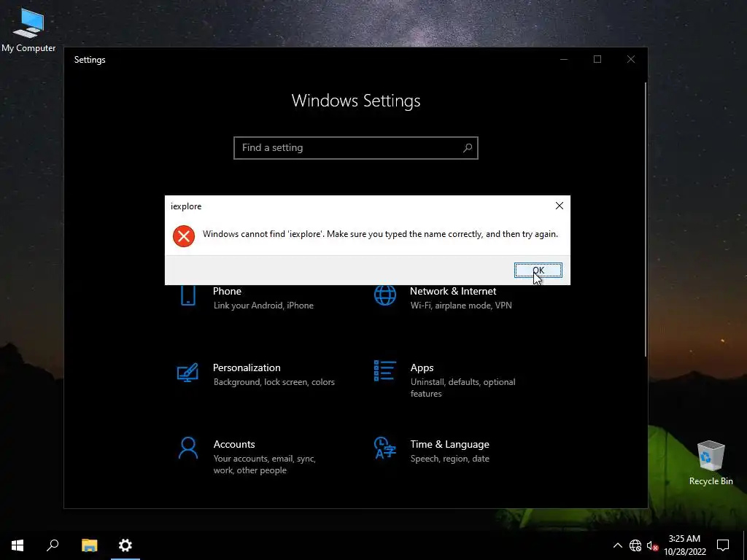Screen dimensions: 747x560
Task: Open the Phone settings icon
Action: (x=188, y=295)
